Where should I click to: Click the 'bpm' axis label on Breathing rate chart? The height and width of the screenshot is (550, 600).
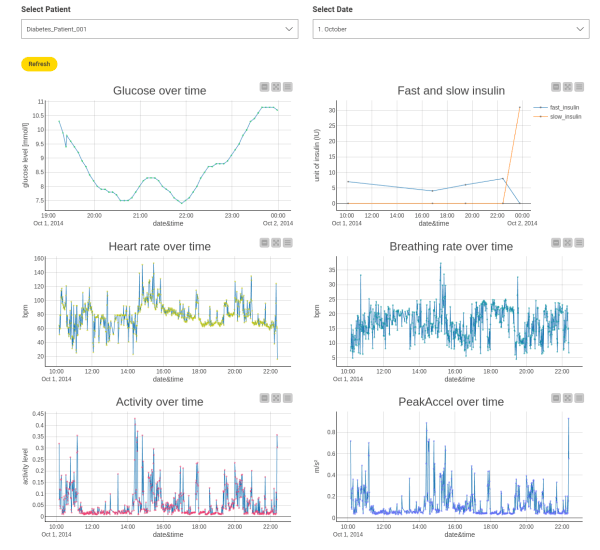pyautogui.click(x=316, y=311)
